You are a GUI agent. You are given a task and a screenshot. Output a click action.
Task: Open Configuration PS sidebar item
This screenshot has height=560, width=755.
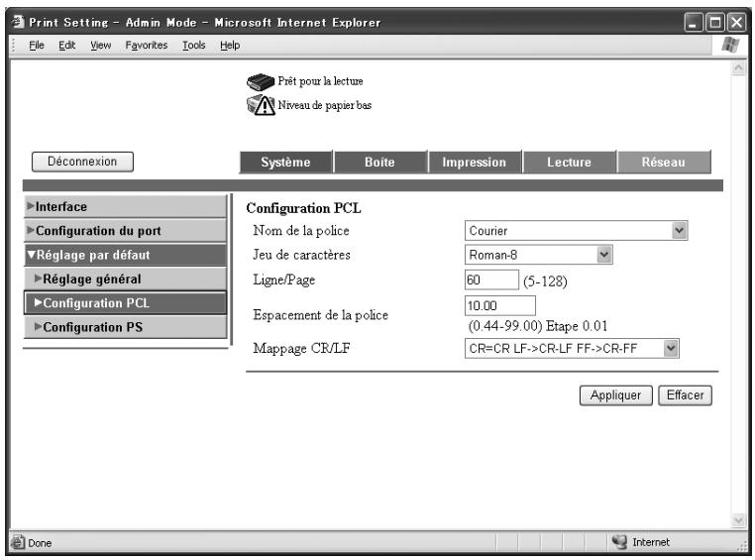tap(125, 327)
